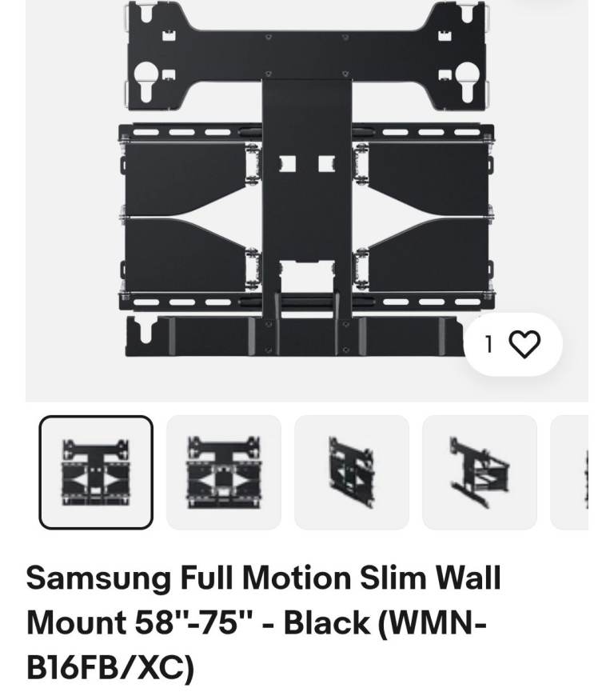
Task: View the third angled-mount thumbnail
Action: (x=352, y=472)
